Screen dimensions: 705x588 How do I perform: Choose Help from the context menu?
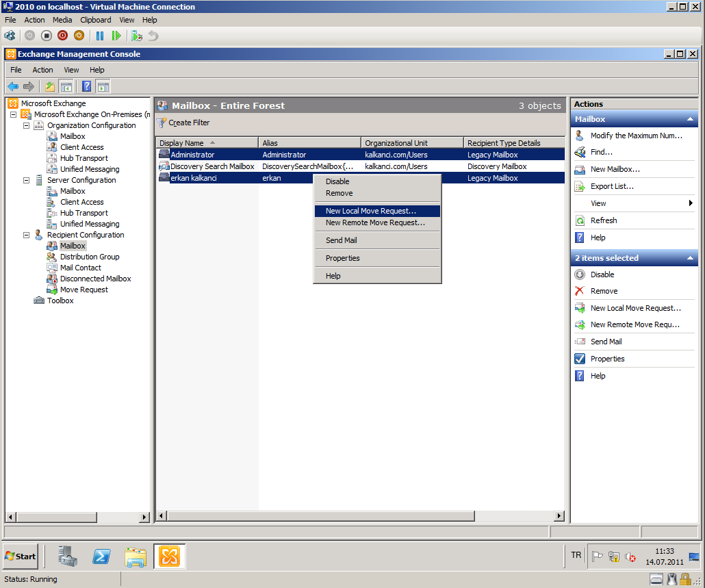[x=376, y=276]
